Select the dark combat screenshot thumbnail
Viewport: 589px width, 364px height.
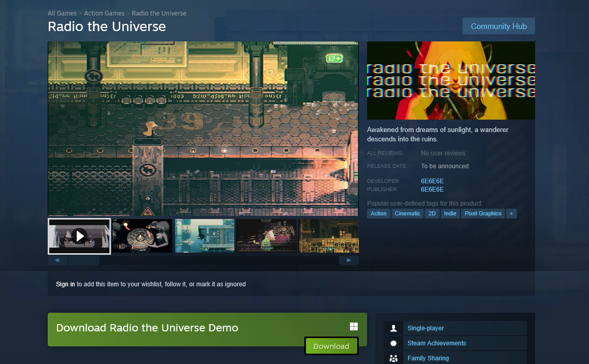(x=267, y=236)
